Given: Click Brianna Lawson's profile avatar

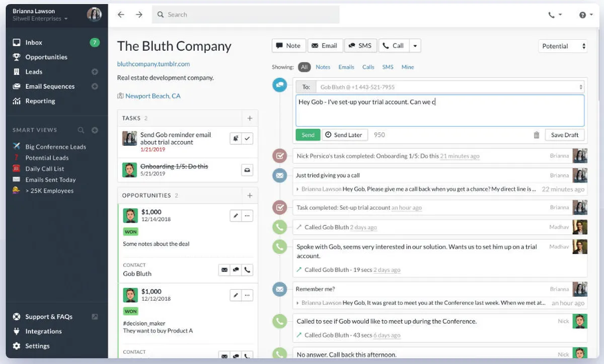Looking at the screenshot, I should [94, 15].
